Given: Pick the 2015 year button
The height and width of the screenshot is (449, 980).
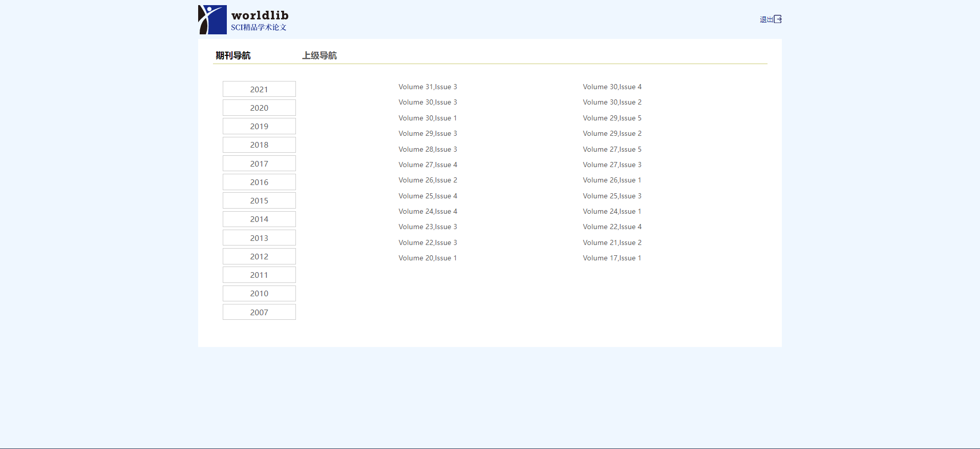Looking at the screenshot, I should pos(259,200).
